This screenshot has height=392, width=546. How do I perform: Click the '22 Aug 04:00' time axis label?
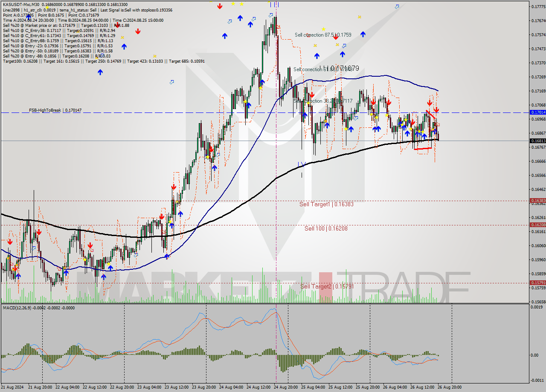point(68,387)
